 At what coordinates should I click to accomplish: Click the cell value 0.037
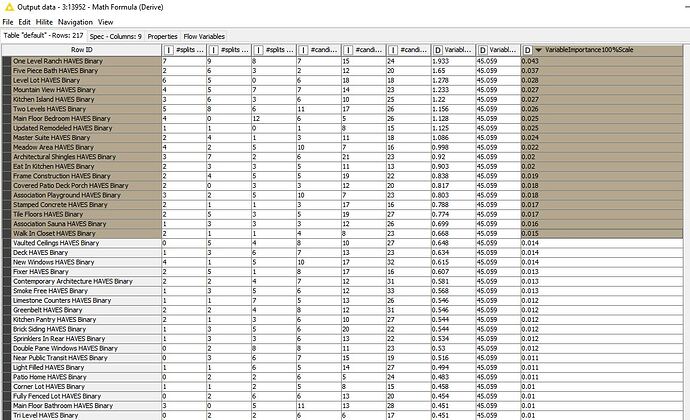pos(530,70)
